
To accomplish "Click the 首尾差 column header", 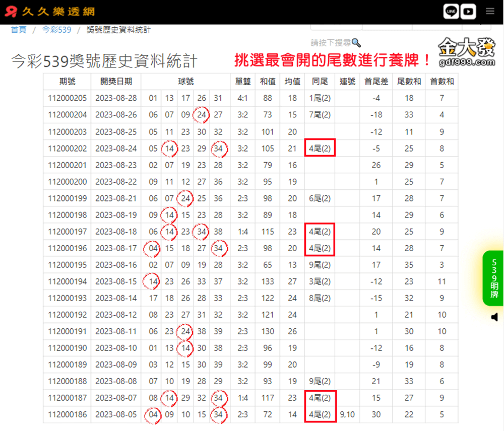I will point(376,82).
